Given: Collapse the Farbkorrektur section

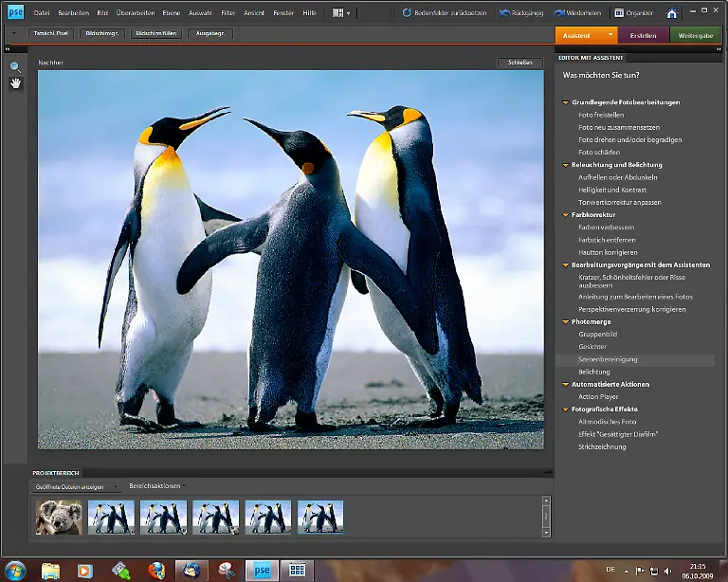Looking at the screenshot, I should 566,215.
